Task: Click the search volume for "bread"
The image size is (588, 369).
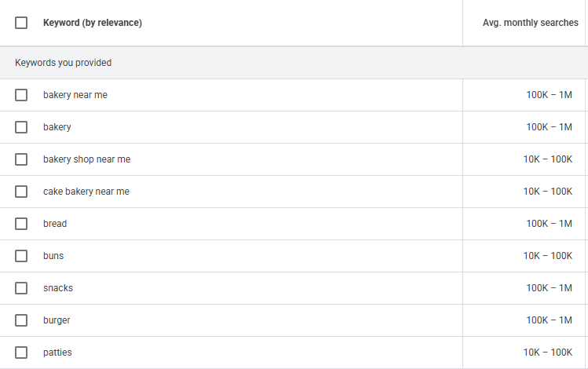Action: [x=549, y=224]
